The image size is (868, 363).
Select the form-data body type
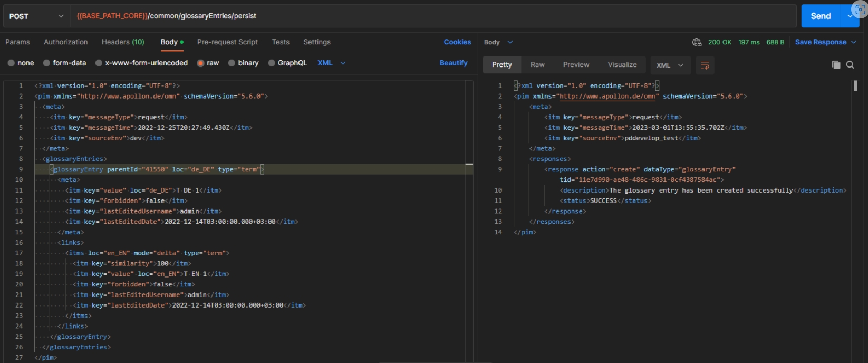(x=64, y=63)
